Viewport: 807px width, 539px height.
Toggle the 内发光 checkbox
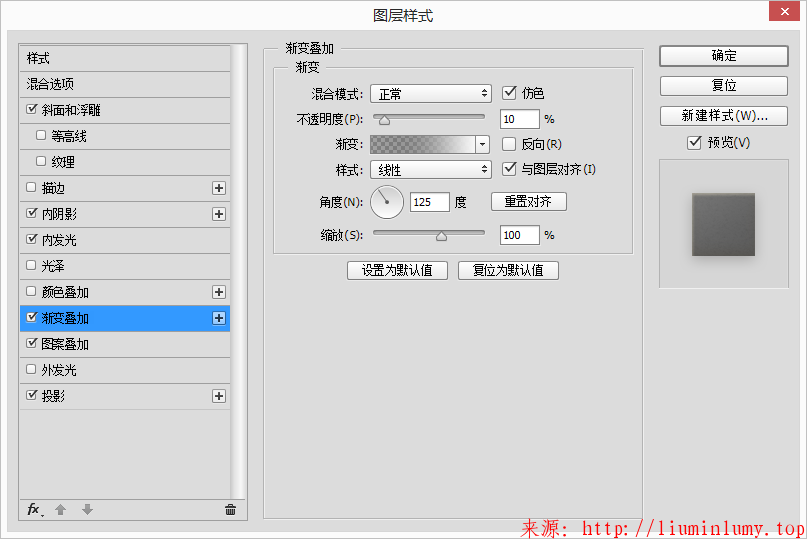(31, 239)
